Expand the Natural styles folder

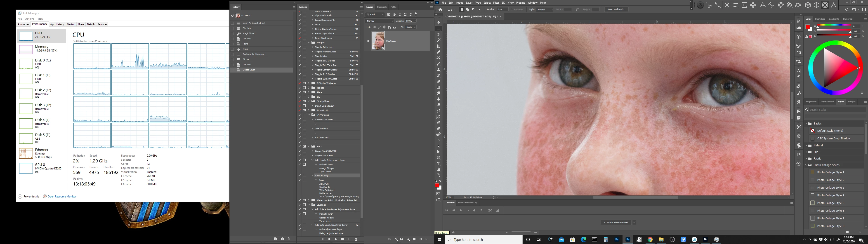806,145
